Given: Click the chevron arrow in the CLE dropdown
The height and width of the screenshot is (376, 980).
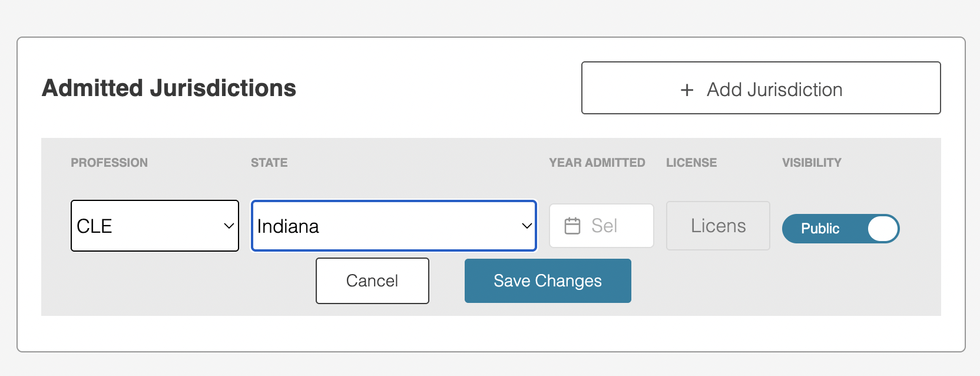Looking at the screenshot, I should pos(229,226).
